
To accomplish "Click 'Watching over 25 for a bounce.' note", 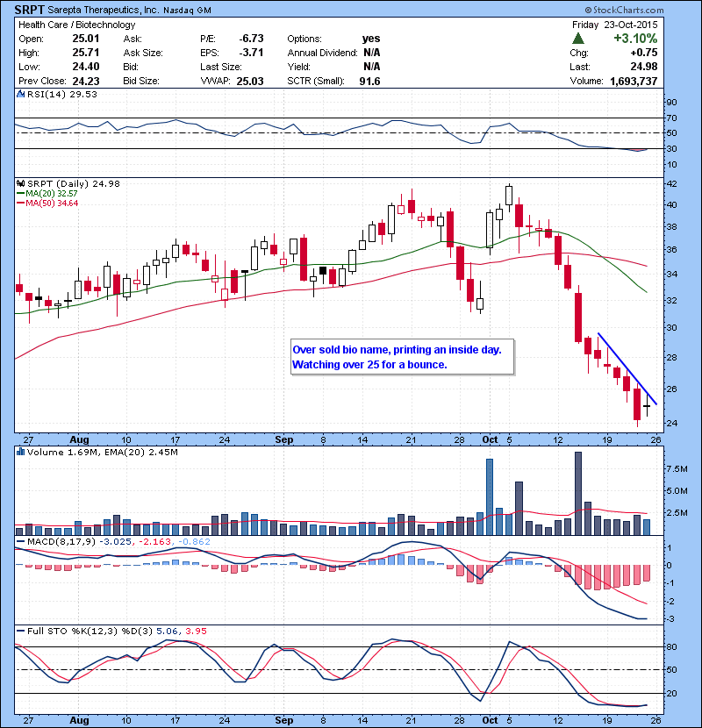I will (369, 365).
